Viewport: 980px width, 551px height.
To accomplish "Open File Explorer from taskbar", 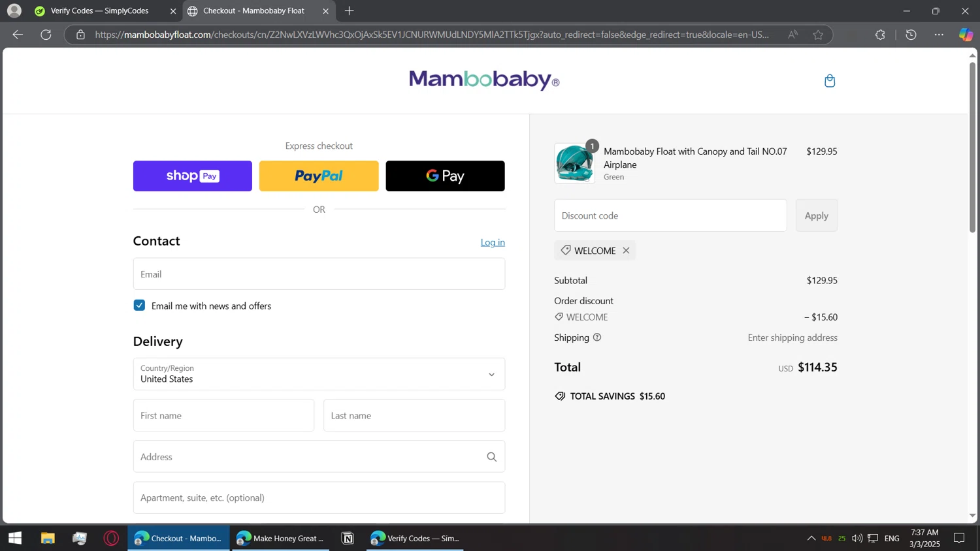I will pyautogui.click(x=48, y=538).
